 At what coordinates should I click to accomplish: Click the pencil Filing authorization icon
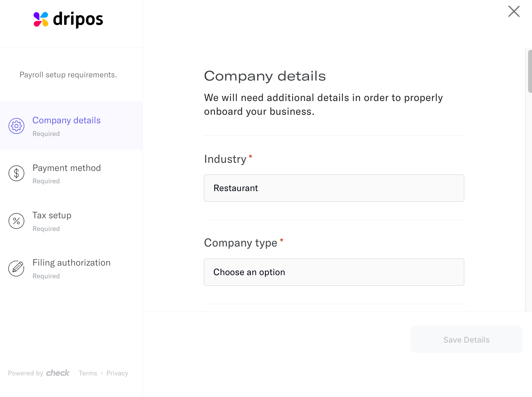[x=17, y=268]
